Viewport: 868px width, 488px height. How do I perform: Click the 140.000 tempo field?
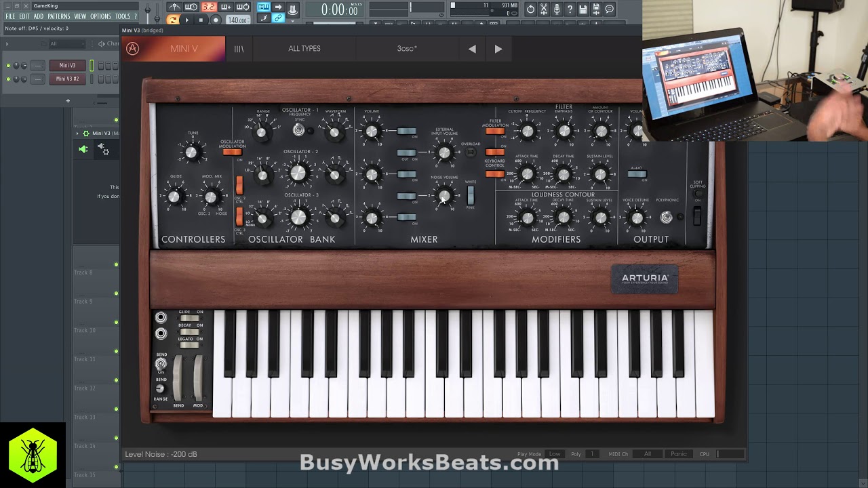click(237, 20)
